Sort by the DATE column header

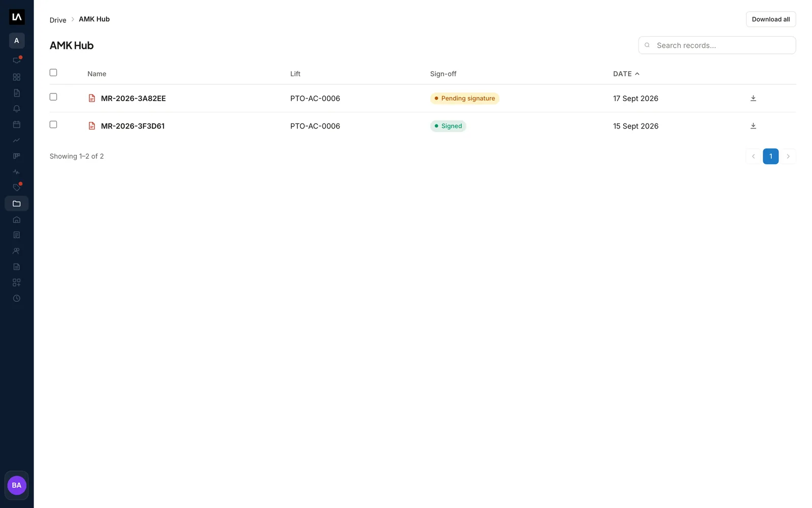[x=626, y=74]
